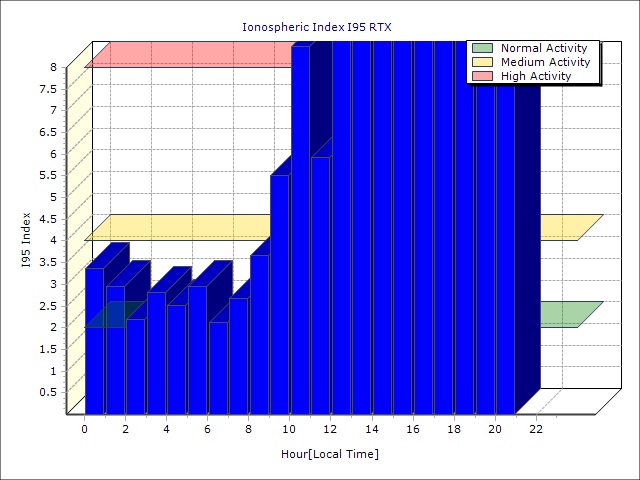Click the x-axis tick label 12

click(331, 429)
